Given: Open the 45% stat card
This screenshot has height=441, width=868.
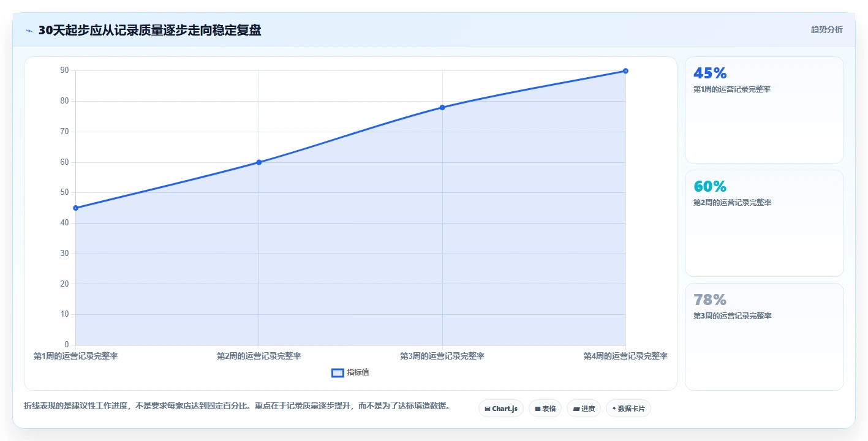Looking at the screenshot, I should coord(764,110).
